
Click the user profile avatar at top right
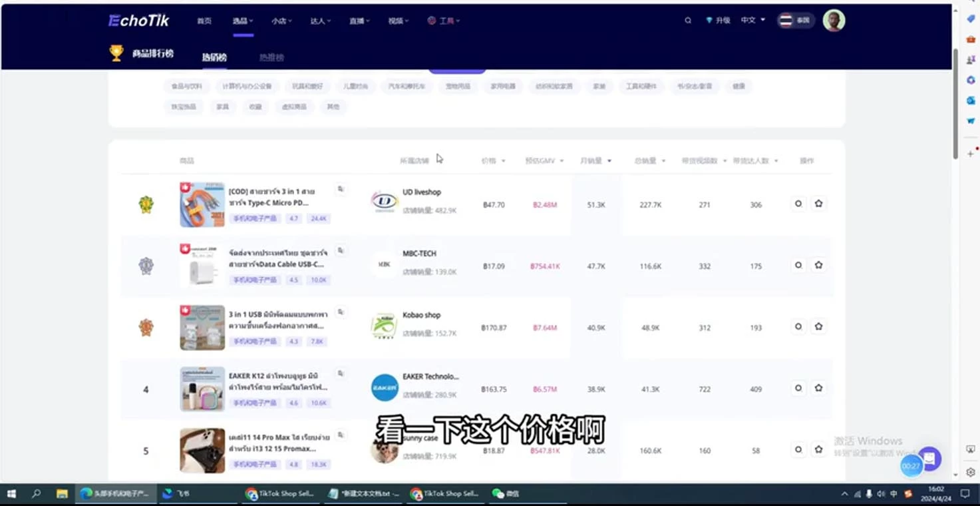(834, 21)
